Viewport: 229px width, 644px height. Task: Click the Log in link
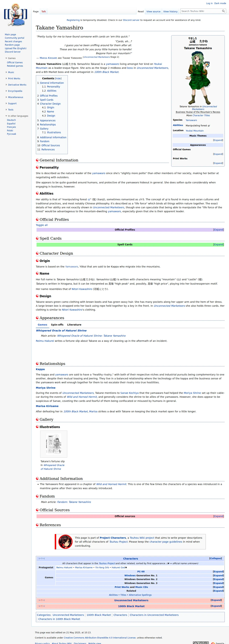pyautogui.click(x=209, y=3)
